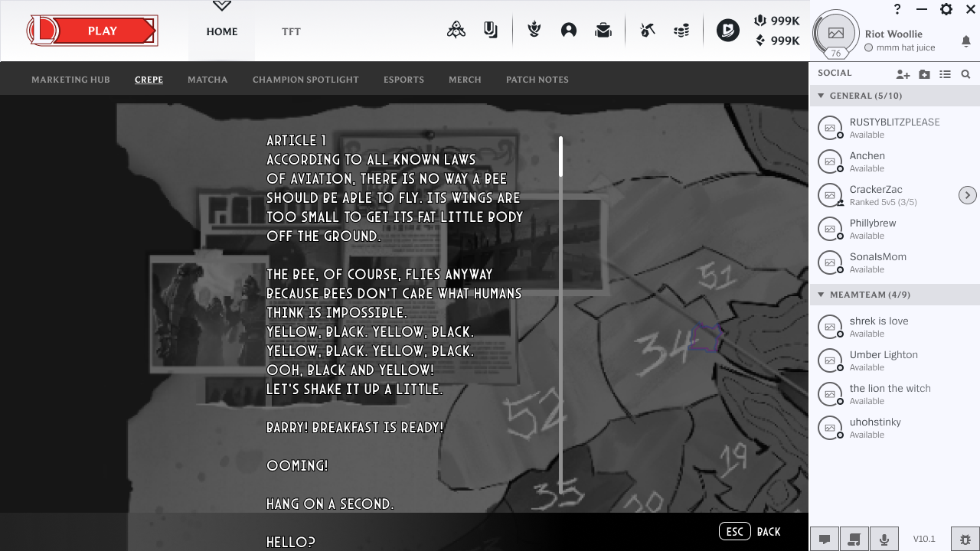
Task: Click the ESC BACK button
Action: coord(750,532)
